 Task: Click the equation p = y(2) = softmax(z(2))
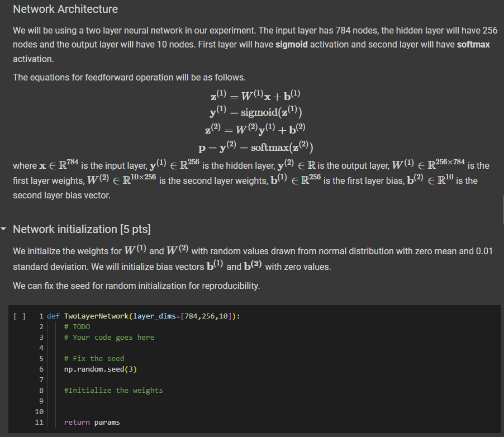(256, 147)
